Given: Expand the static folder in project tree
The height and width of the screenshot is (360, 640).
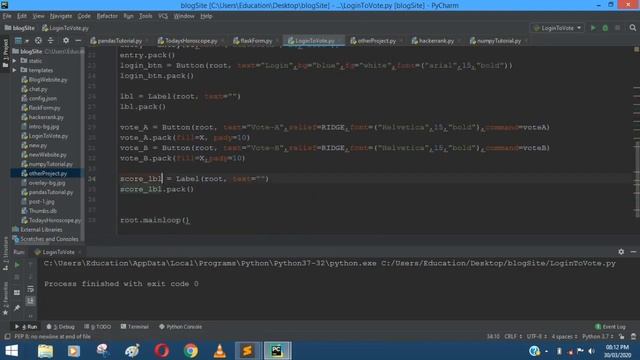Looking at the screenshot, I should click(x=14, y=61).
